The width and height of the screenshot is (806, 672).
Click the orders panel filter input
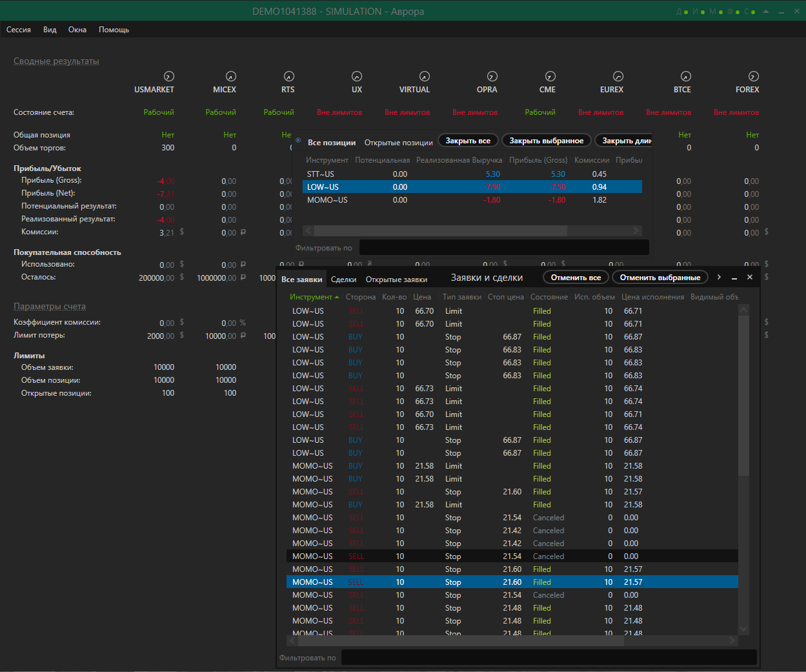(549, 657)
